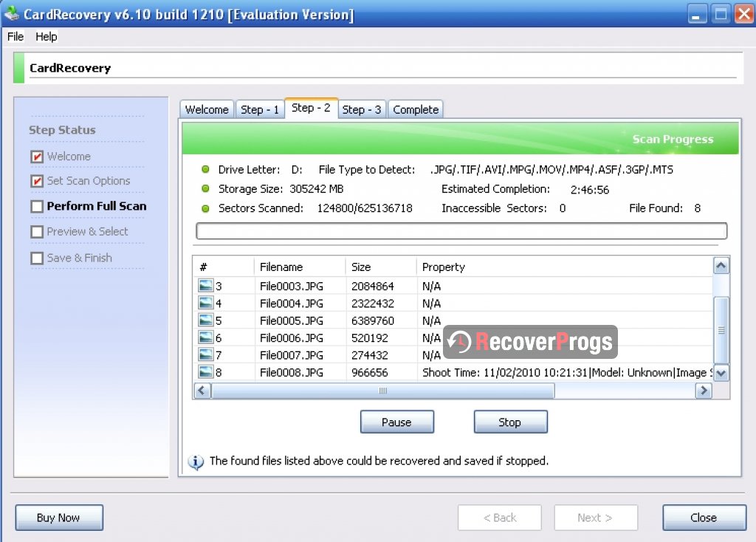Switch to the Step - 1 tab

click(x=260, y=109)
